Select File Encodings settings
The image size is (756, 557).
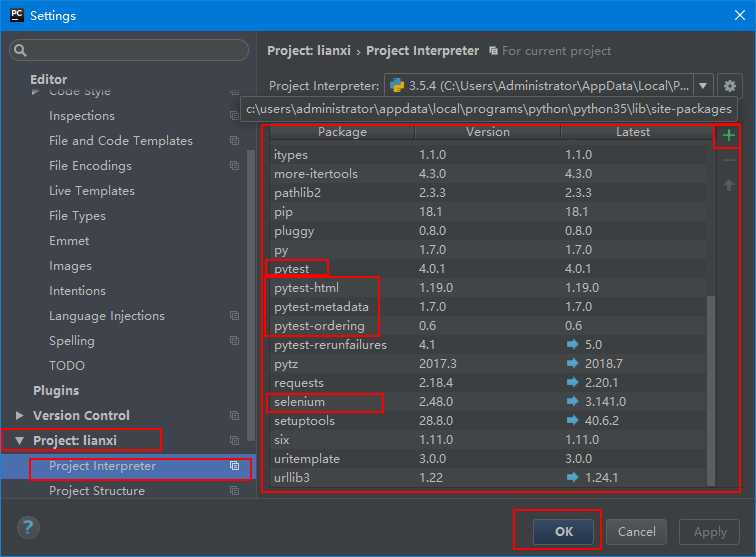[x=90, y=165]
